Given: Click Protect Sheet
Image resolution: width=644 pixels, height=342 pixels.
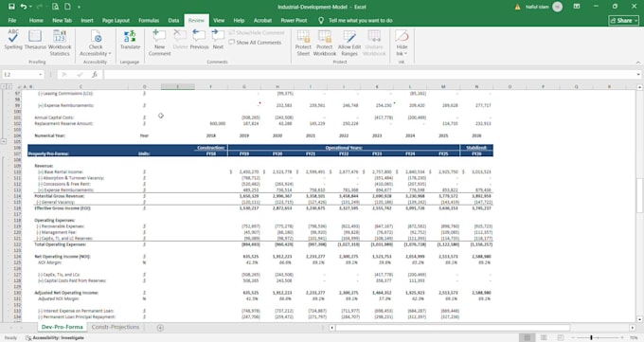Looking at the screenshot, I should 303,43.
